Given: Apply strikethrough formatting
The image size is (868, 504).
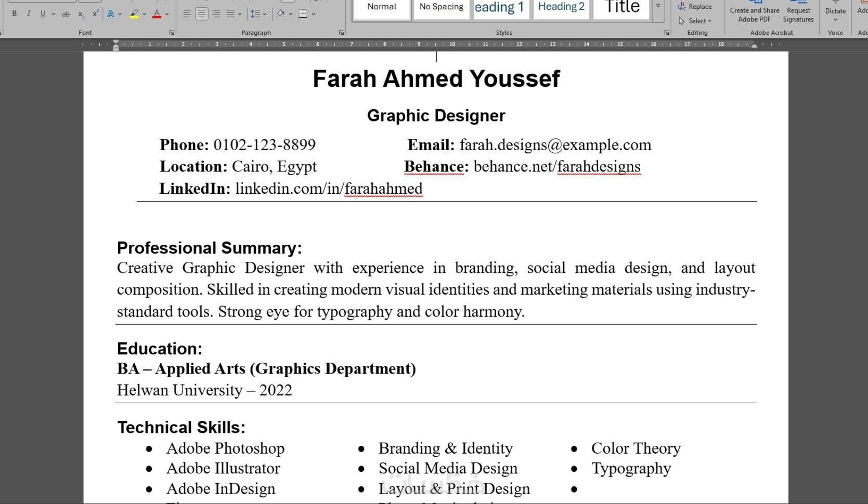Looking at the screenshot, I should [66, 14].
